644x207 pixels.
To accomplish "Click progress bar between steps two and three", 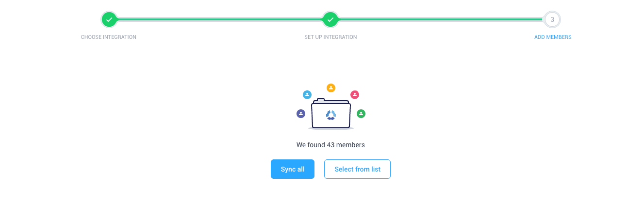I will 441,19.
